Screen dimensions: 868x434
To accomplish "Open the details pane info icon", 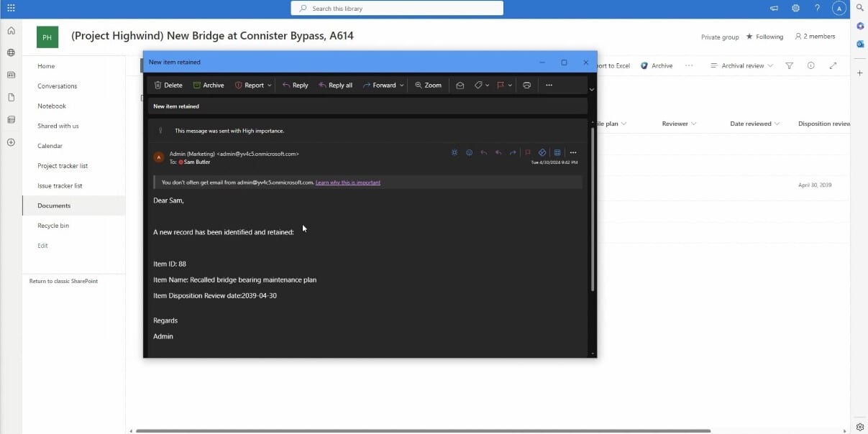I will click(810, 65).
